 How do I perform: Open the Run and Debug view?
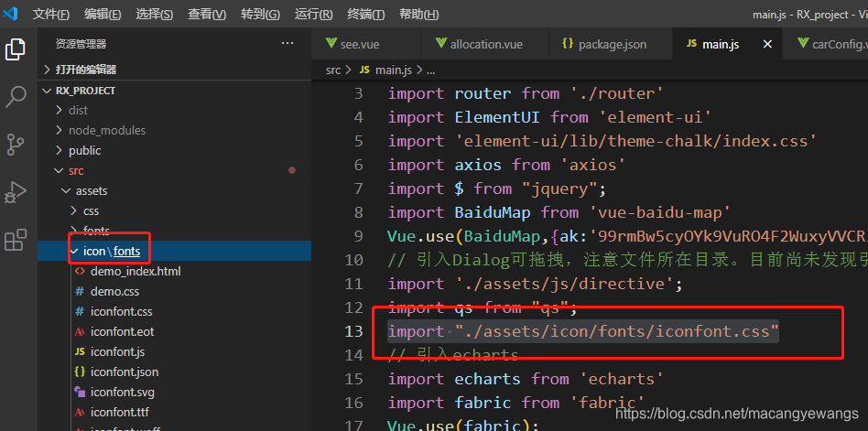tap(16, 192)
